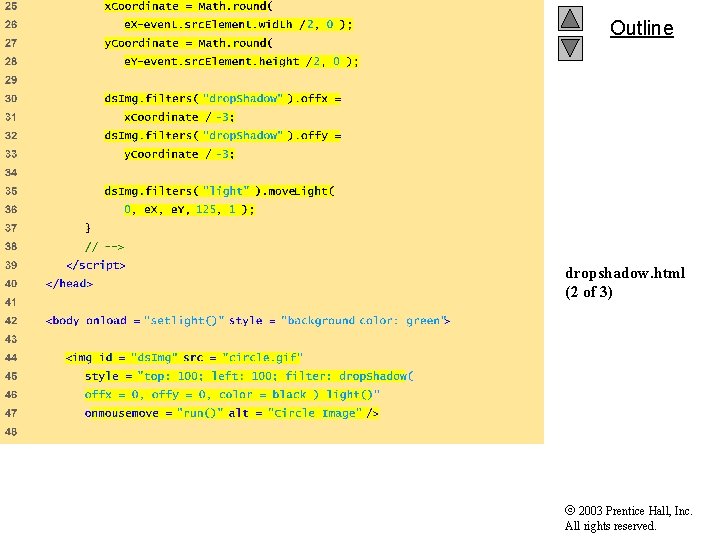Click line number 48
Image resolution: width=720 pixels, height=540 pixels.
11,431
